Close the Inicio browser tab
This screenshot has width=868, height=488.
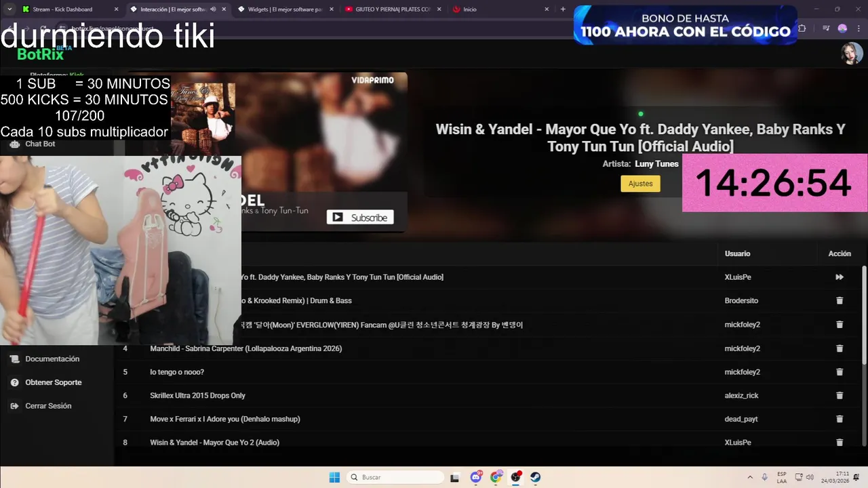pyautogui.click(x=547, y=9)
